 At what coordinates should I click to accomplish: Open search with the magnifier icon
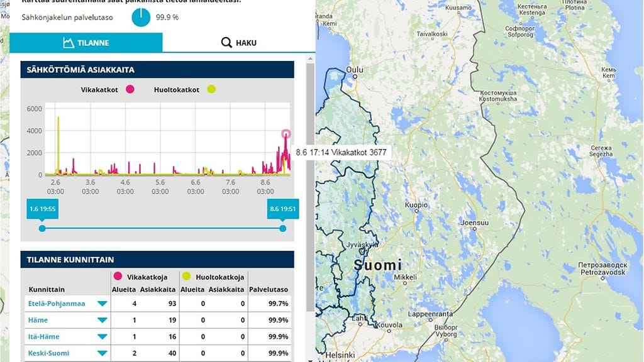click(x=226, y=42)
